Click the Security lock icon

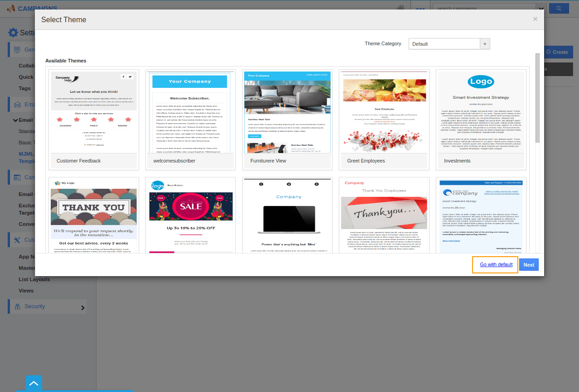(17, 306)
